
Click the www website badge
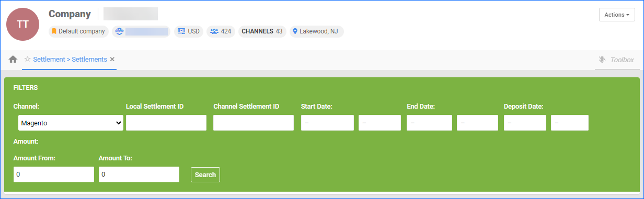[x=141, y=31]
